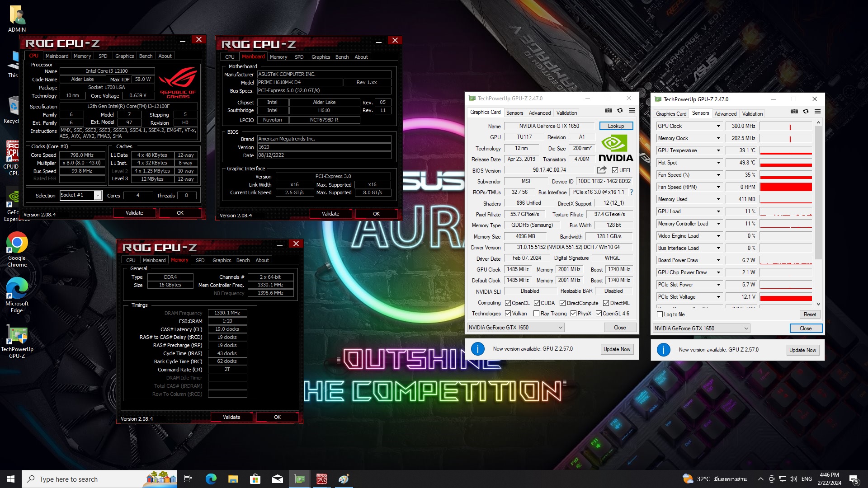Click ROG CPU-Z taskbar icon
Image resolution: width=868 pixels, height=488 pixels.
(x=321, y=479)
